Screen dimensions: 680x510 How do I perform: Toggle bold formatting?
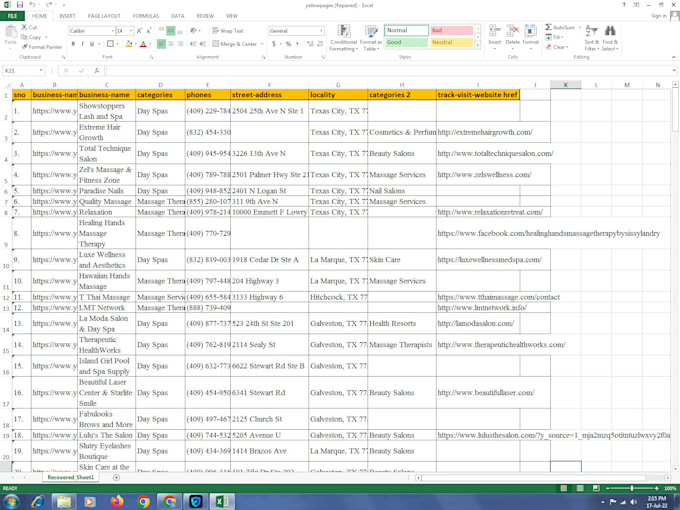coord(73,44)
